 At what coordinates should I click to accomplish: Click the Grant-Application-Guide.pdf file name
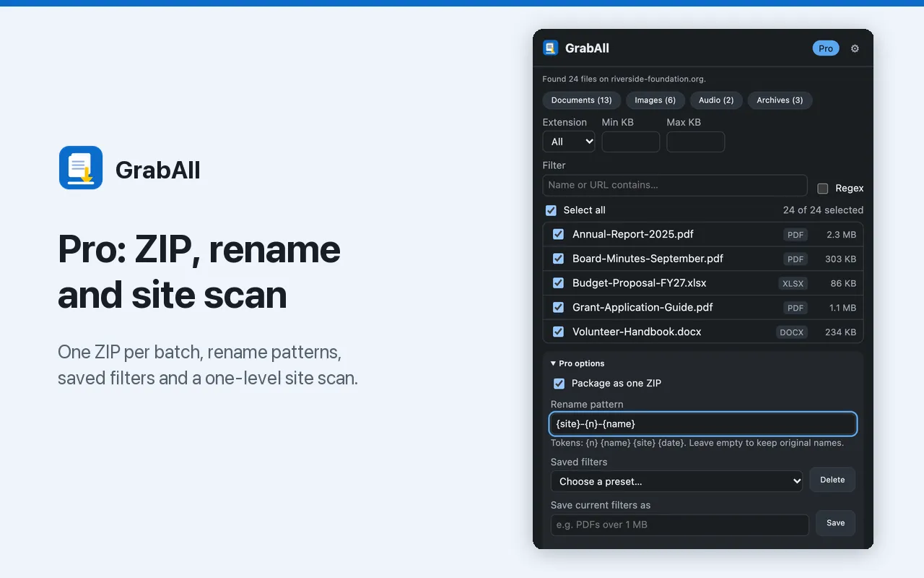coord(642,307)
